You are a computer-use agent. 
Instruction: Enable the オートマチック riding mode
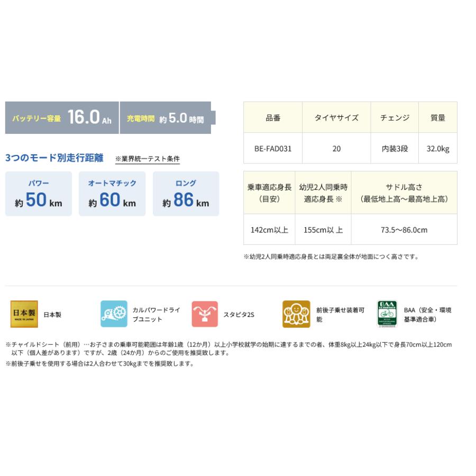[x=112, y=193]
